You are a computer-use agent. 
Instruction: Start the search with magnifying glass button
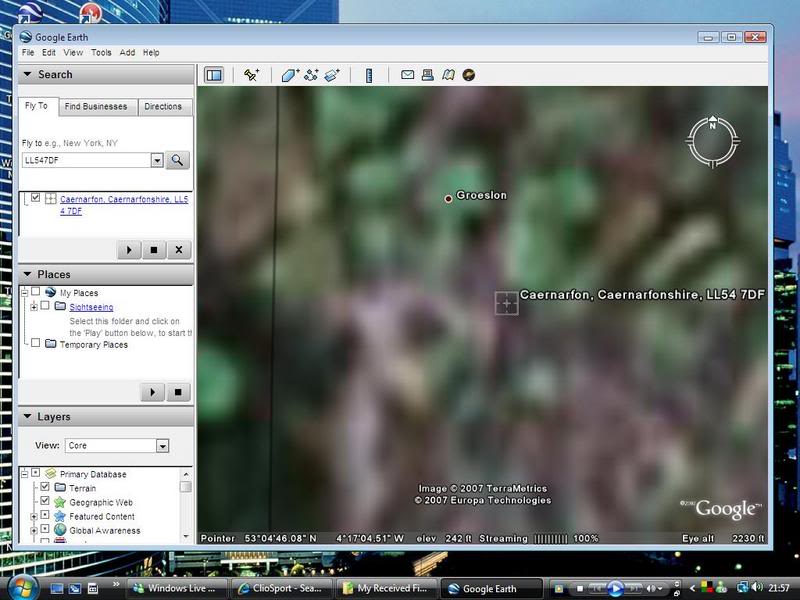177,160
